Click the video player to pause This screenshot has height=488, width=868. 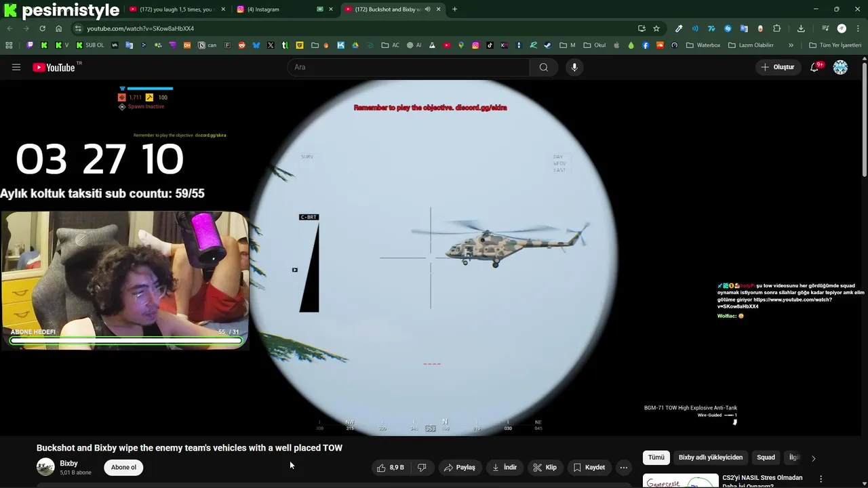432,258
